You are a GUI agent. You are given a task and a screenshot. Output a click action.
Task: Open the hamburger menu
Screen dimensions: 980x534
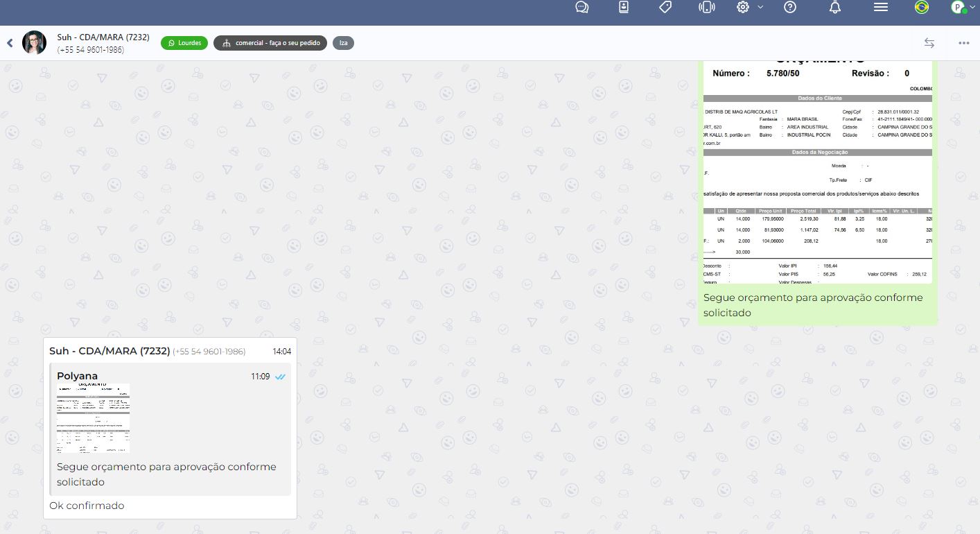click(x=881, y=8)
